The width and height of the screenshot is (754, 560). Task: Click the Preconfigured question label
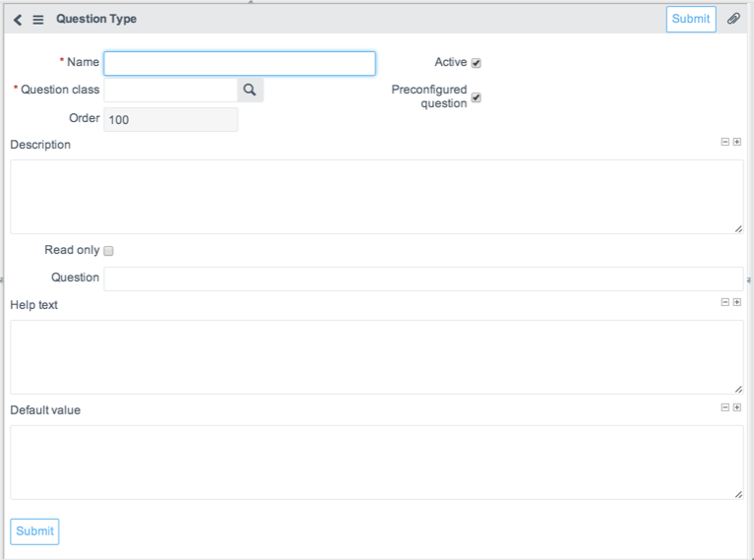coord(429,96)
